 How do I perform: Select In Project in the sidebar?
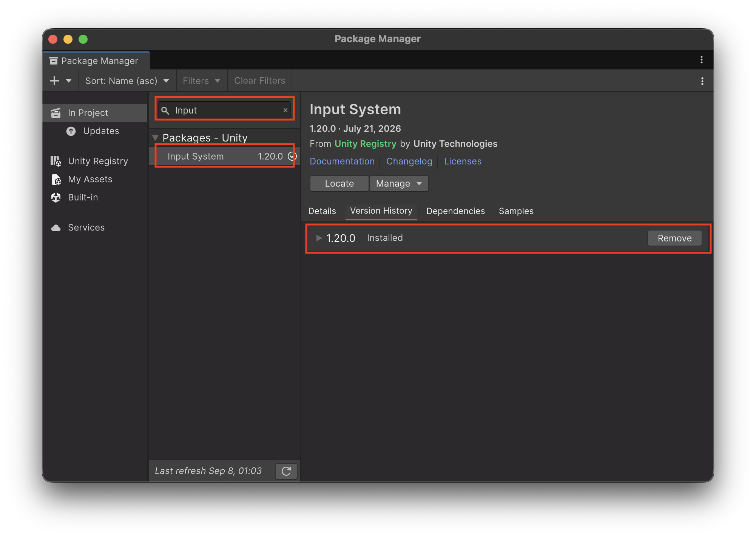pyautogui.click(x=95, y=113)
